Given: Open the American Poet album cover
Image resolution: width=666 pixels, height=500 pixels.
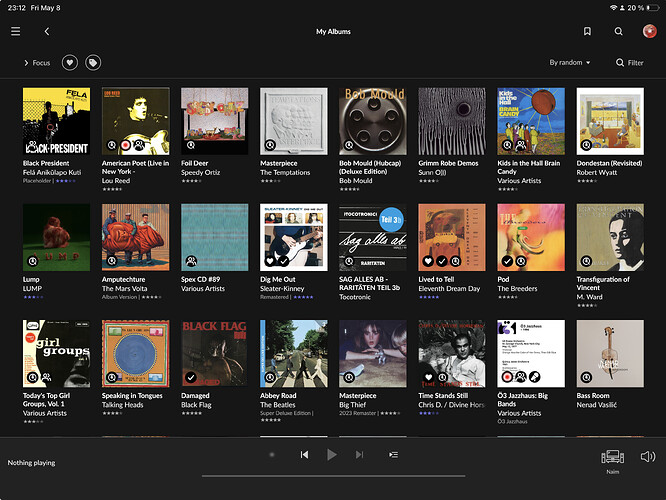Looking at the screenshot, I should tap(135, 121).
